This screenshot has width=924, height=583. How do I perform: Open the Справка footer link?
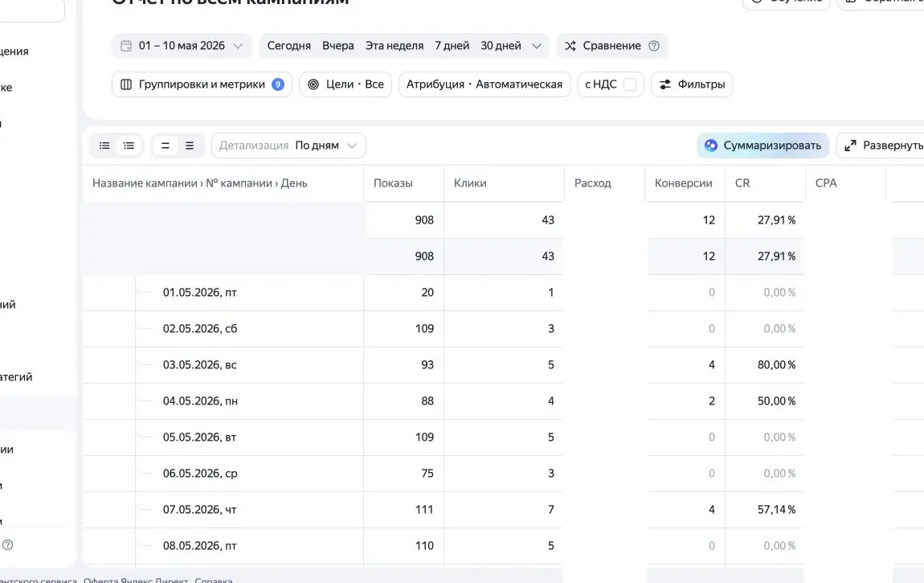tap(213, 580)
